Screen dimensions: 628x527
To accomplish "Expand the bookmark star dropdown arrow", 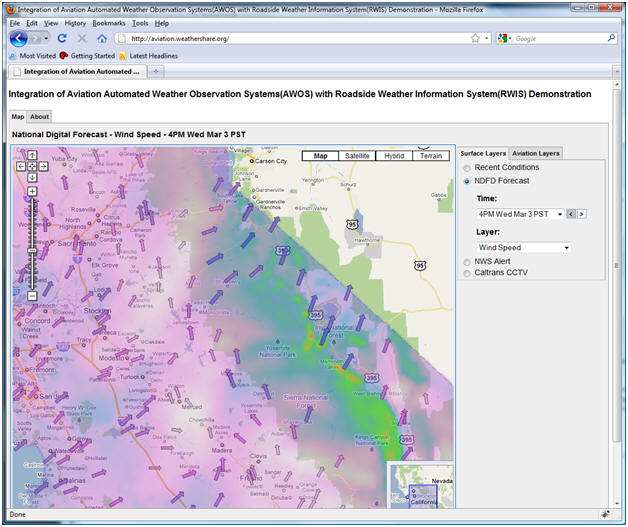I will click(x=486, y=38).
